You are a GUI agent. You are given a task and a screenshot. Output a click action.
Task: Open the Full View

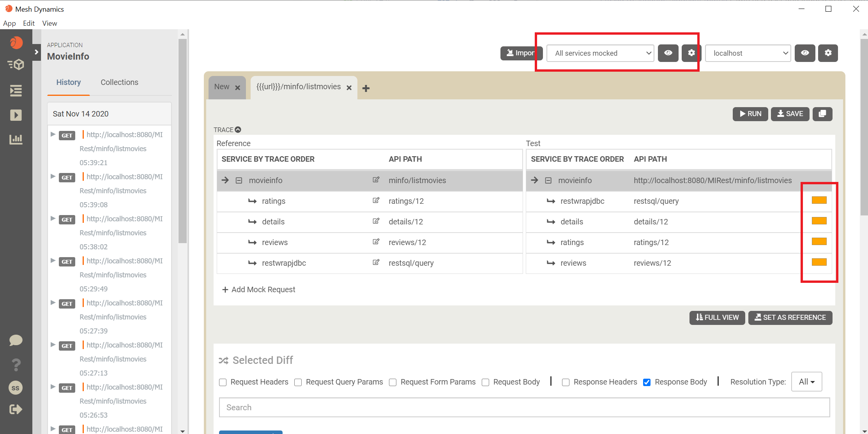click(x=717, y=318)
